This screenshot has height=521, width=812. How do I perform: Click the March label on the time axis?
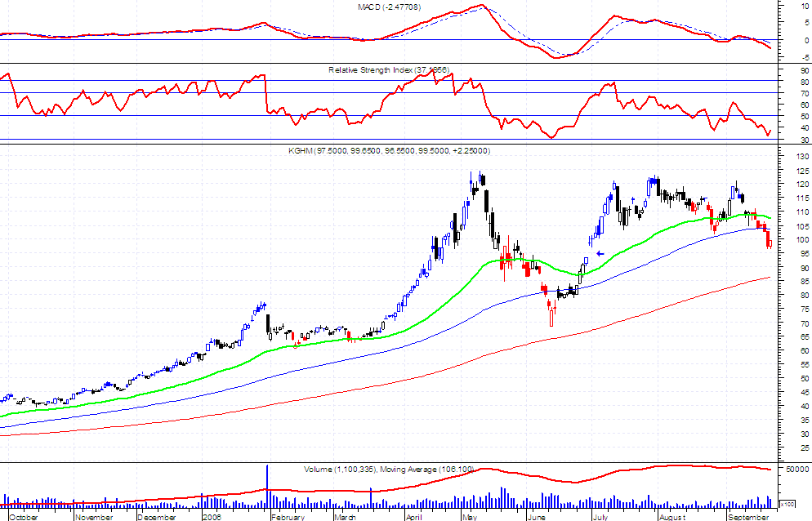click(x=345, y=517)
